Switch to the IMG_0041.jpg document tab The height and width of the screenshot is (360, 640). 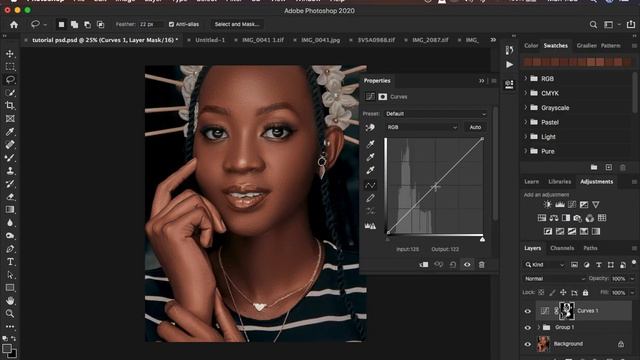click(x=320, y=40)
